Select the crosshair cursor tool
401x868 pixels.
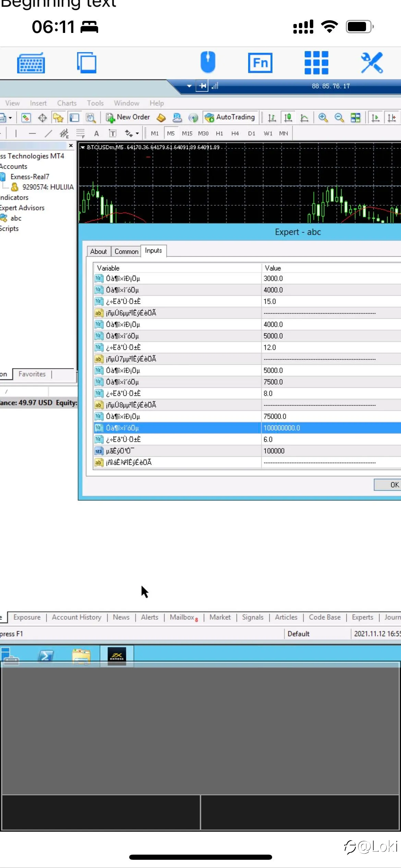[x=42, y=118]
